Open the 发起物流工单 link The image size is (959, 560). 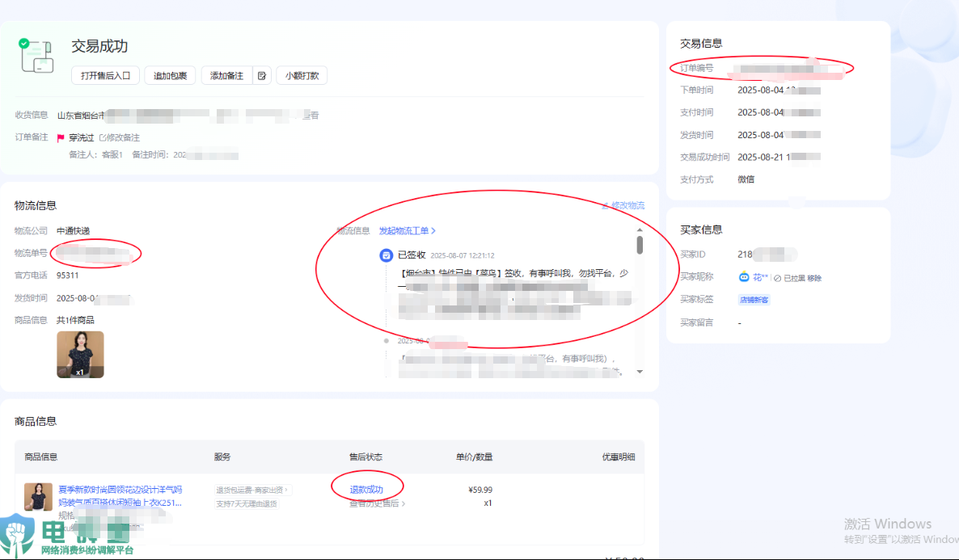408,230
